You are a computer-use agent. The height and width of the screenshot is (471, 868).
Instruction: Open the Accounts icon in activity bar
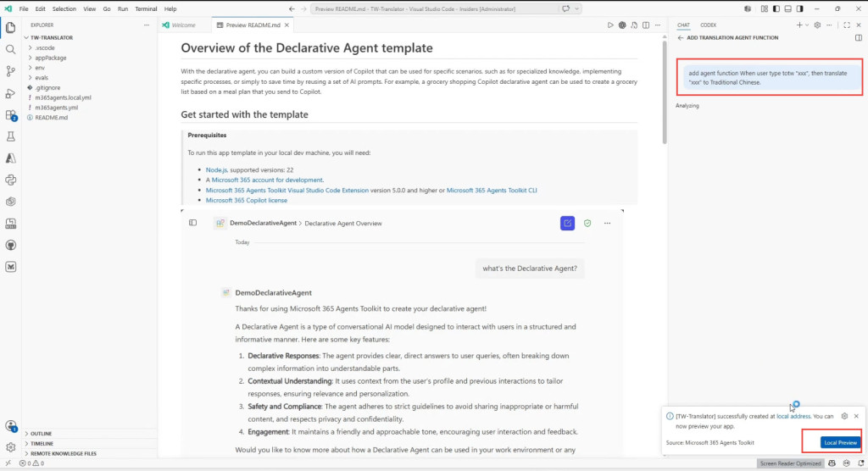tap(10, 425)
